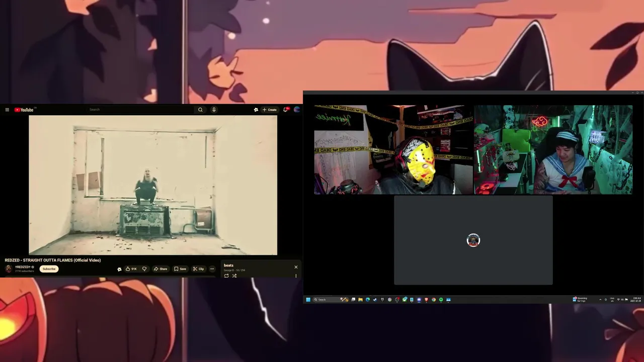Open the Upcoming Earnings taskbar widget

coord(580,300)
